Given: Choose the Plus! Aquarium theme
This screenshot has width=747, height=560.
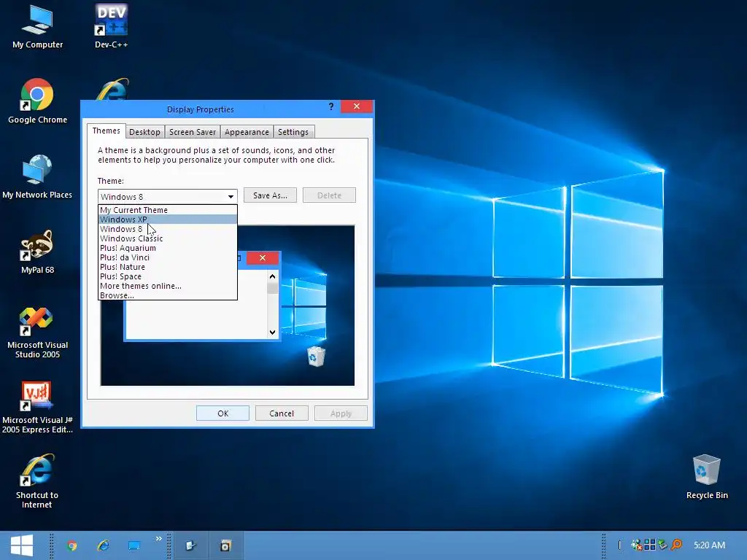Looking at the screenshot, I should click(x=168, y=248).
